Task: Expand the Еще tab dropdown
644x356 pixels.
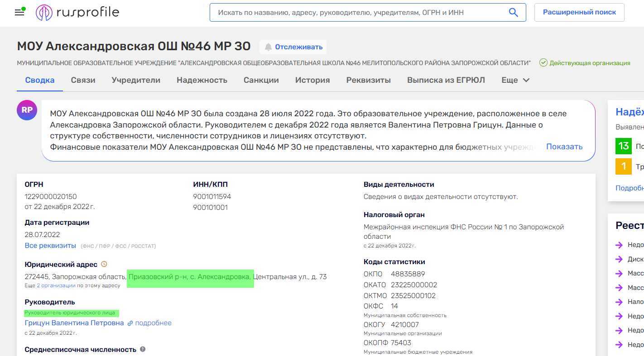Action: tap(515, 80)
